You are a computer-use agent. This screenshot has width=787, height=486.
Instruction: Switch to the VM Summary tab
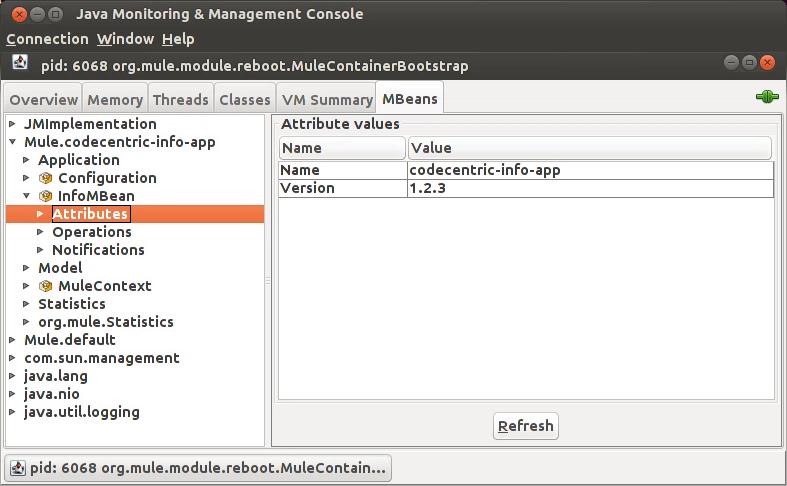click(327, 100)
